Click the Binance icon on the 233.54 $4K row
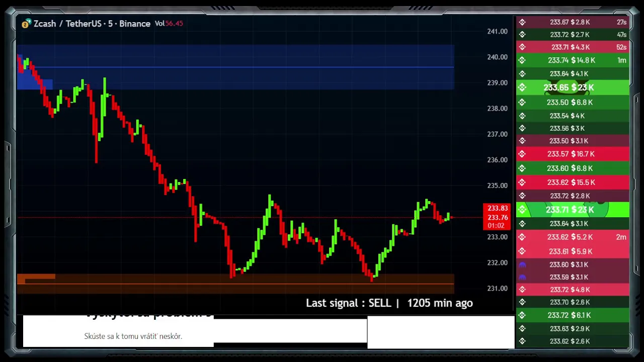This screenshot has height=362, width=644. coord(522,116)
